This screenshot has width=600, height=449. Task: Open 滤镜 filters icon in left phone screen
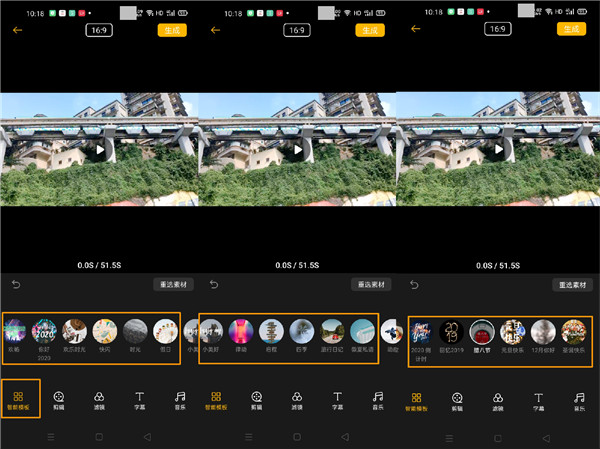(x=99, y=400)
